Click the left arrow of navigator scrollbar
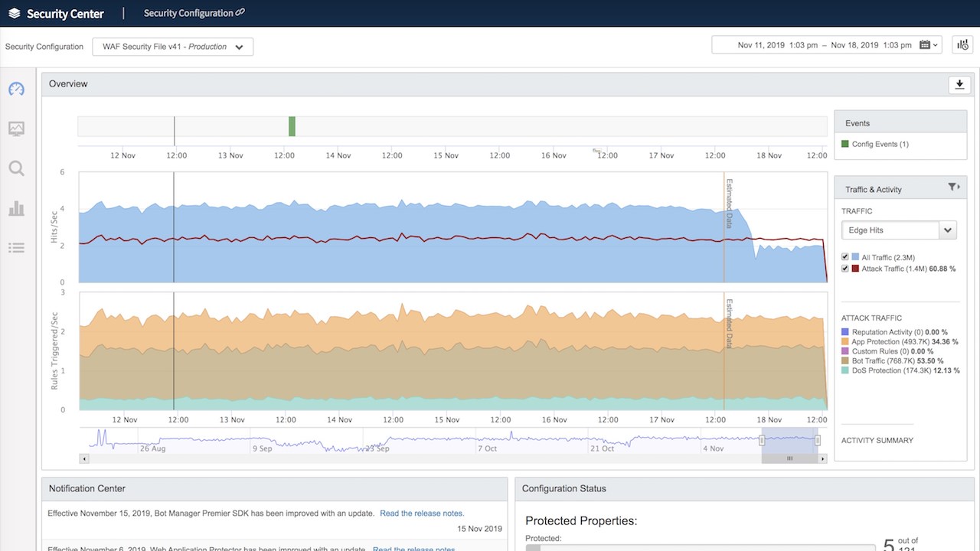Viewport: 980px width, 551px height. 83,458
